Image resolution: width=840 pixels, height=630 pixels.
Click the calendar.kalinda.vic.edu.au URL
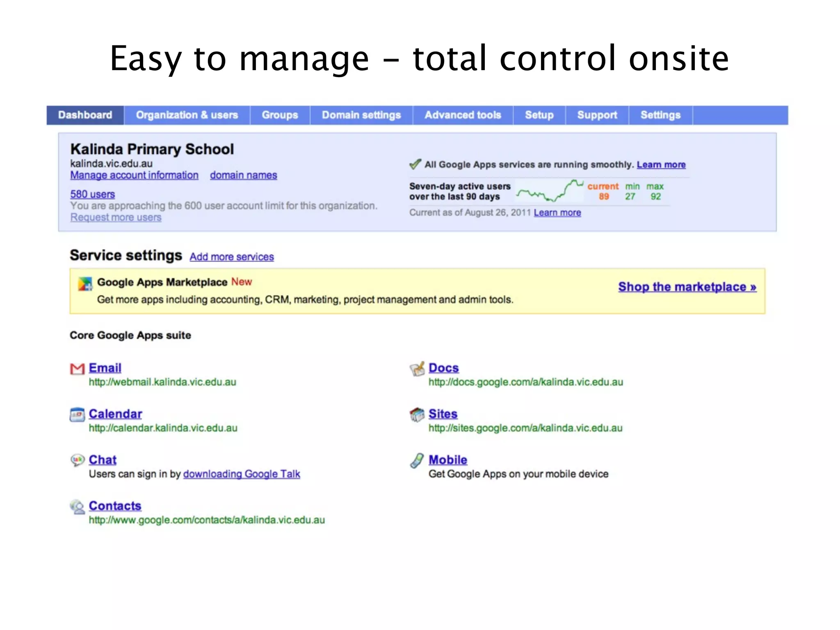pyautogui.click(x=163, y=428)
